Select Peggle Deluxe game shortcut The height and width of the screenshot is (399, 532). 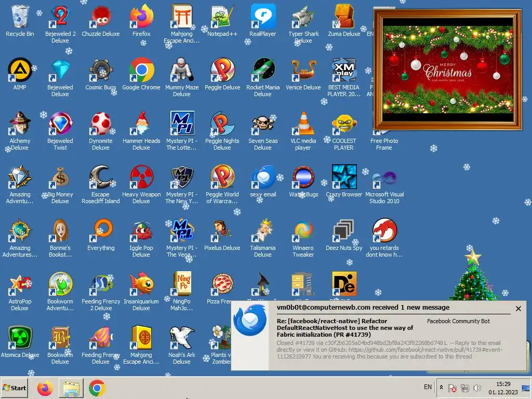coord(222,70)
